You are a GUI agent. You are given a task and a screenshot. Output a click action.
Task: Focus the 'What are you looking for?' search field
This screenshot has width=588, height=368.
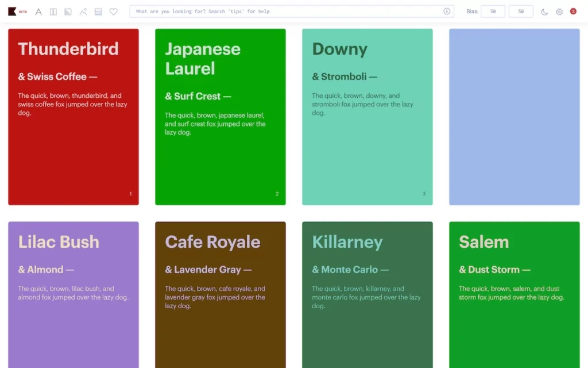(x=287, y=11)
